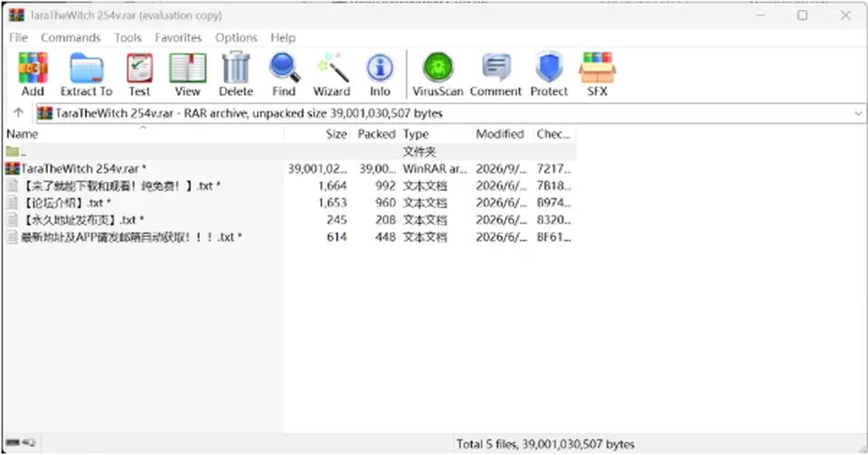
Task: Open the File menu
Action: click(18, 38)
